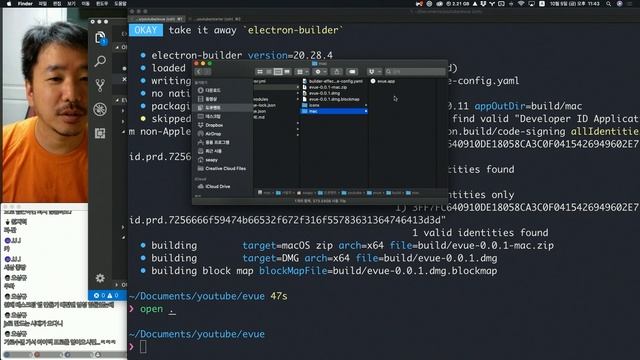Click Finder share button
640x360 pixels.
[337, 72]
